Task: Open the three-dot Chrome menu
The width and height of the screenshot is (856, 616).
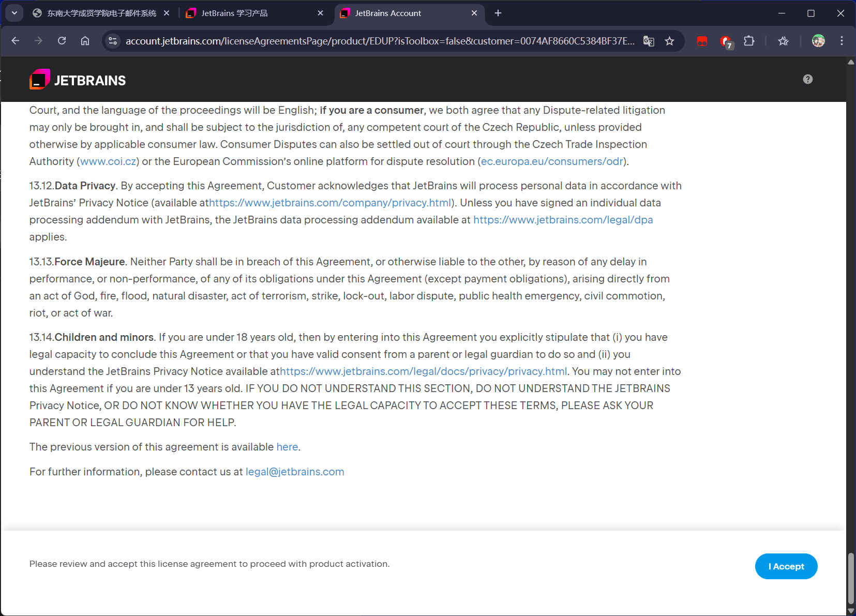Action: click(842, 41)
